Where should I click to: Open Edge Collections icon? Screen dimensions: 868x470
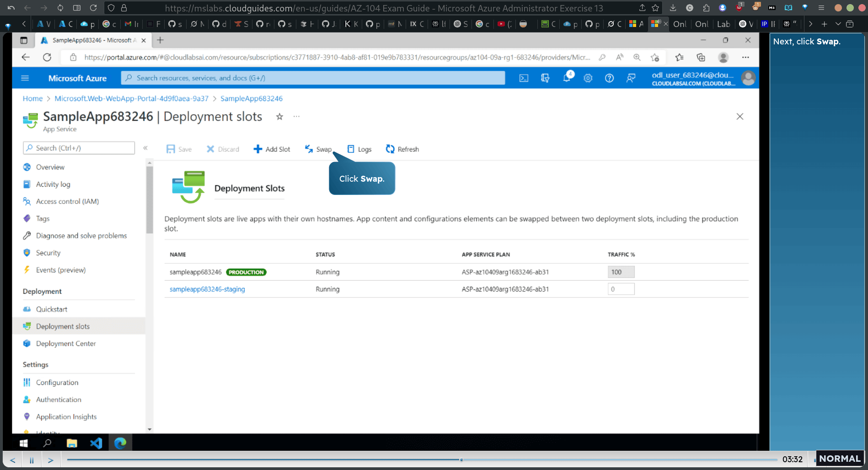point(701,57)
